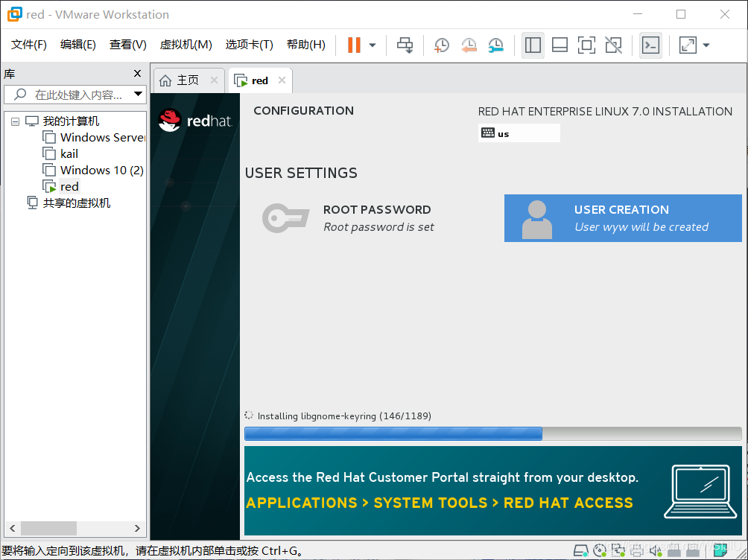748x560 pixels.
Task: Switch to the 主页 home tab
Action: pos(188,80)
